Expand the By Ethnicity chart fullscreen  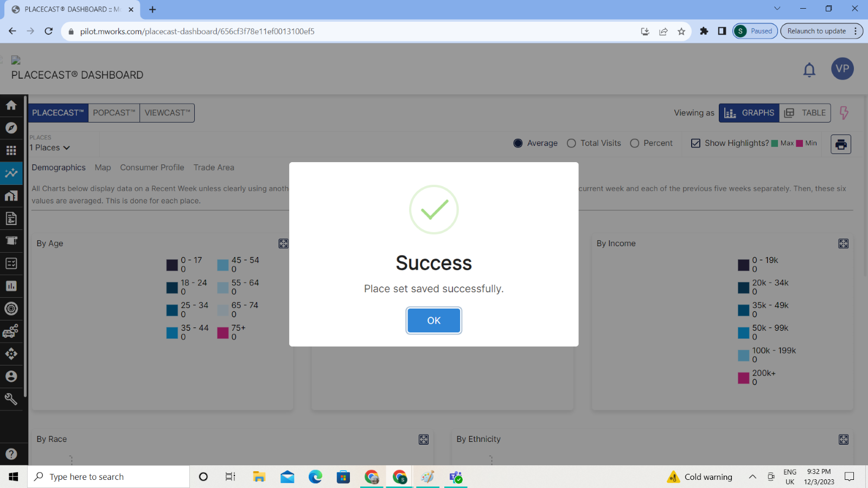(844, 439)
